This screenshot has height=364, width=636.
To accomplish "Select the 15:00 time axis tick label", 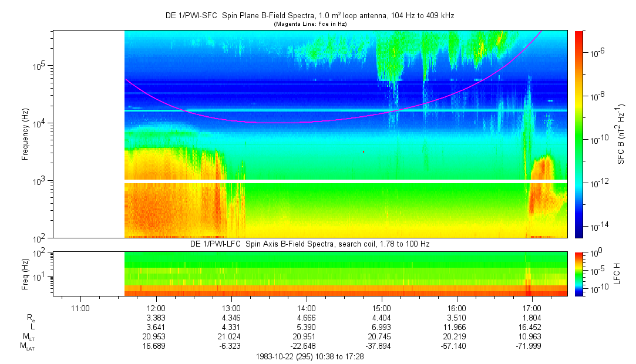I will 381,308.
